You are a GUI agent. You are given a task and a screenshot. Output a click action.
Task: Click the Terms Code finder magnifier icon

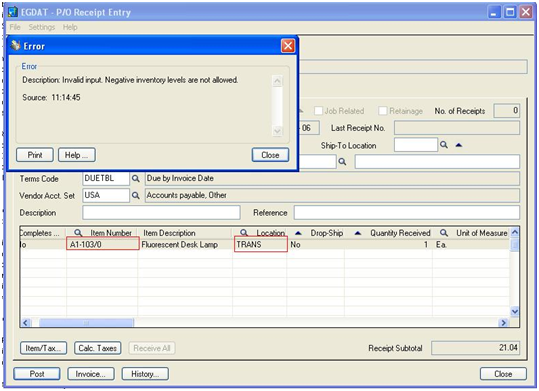pos(136,178)
